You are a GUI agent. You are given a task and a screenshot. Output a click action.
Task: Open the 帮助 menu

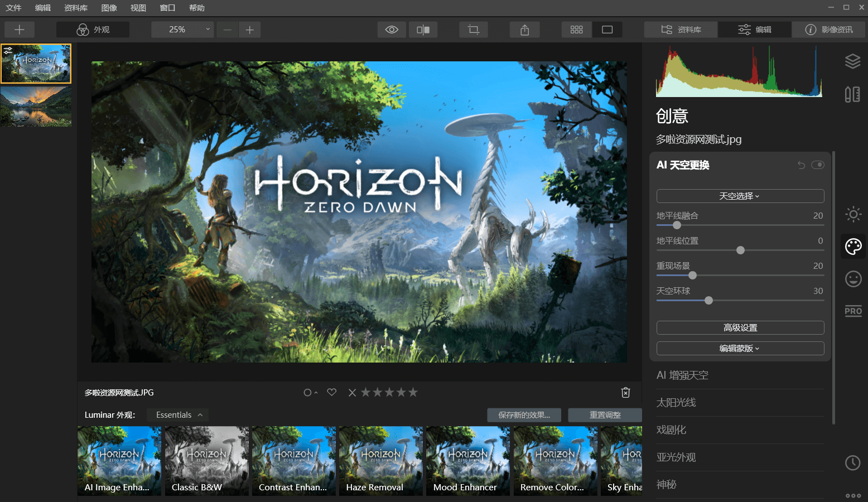pos(197,8)
